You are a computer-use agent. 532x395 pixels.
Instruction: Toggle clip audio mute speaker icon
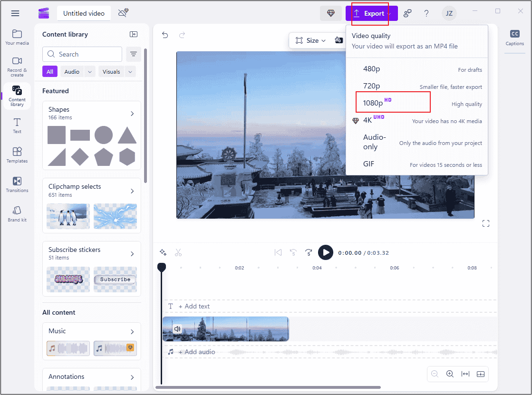pyautogui.click(x=177, y=329)
